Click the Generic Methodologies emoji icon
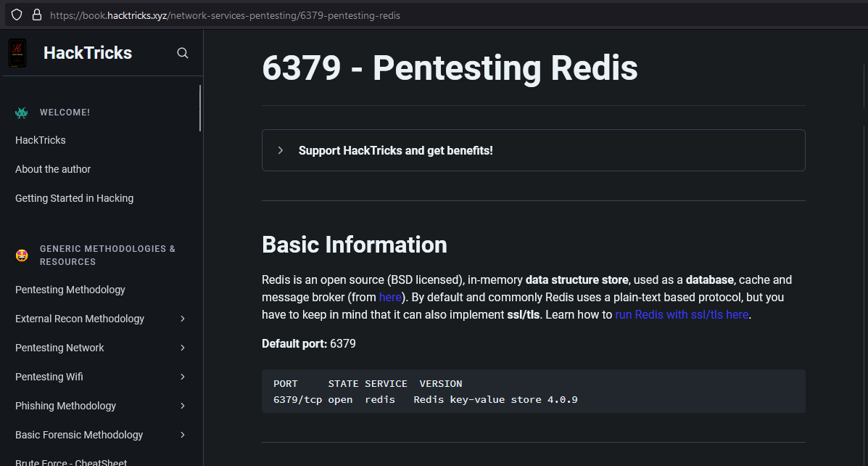This screenshot has width=868, height=466. [22, 256]
